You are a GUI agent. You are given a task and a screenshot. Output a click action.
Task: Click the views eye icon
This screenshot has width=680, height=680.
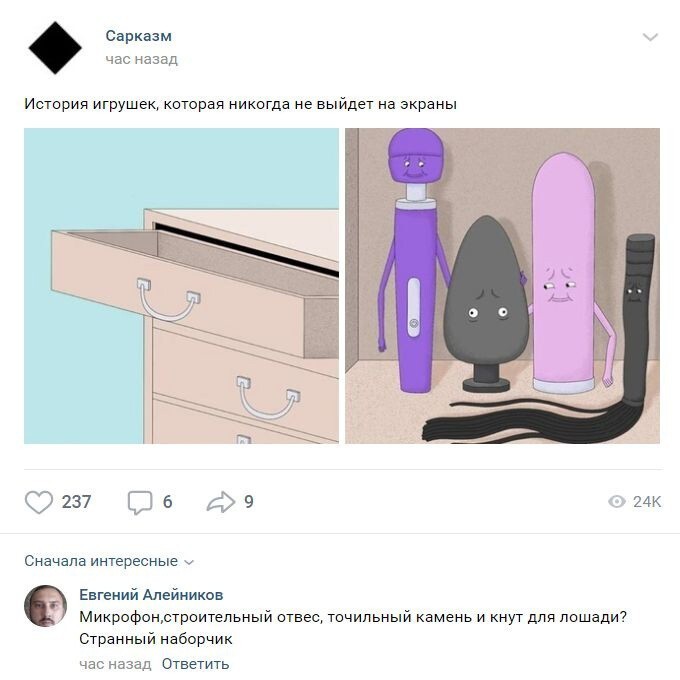point(617,502)
